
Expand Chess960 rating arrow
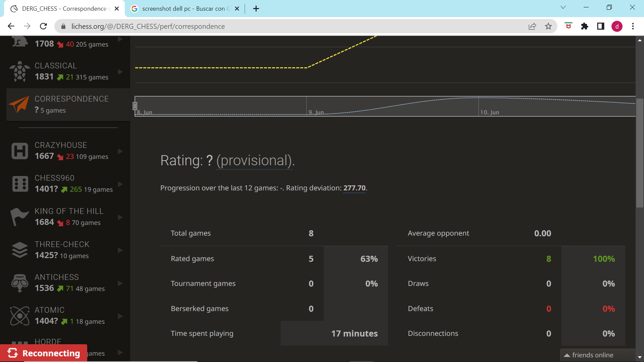pos(120,184)
